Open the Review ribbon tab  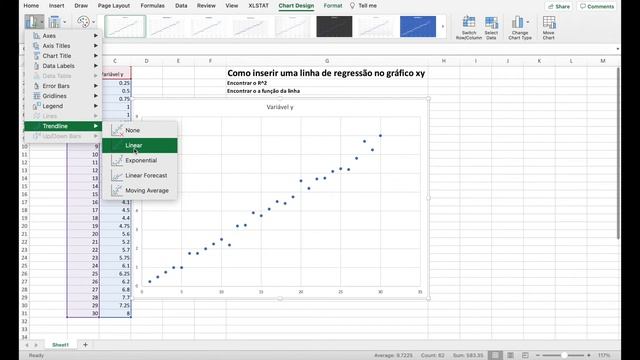tap(206, 6)
